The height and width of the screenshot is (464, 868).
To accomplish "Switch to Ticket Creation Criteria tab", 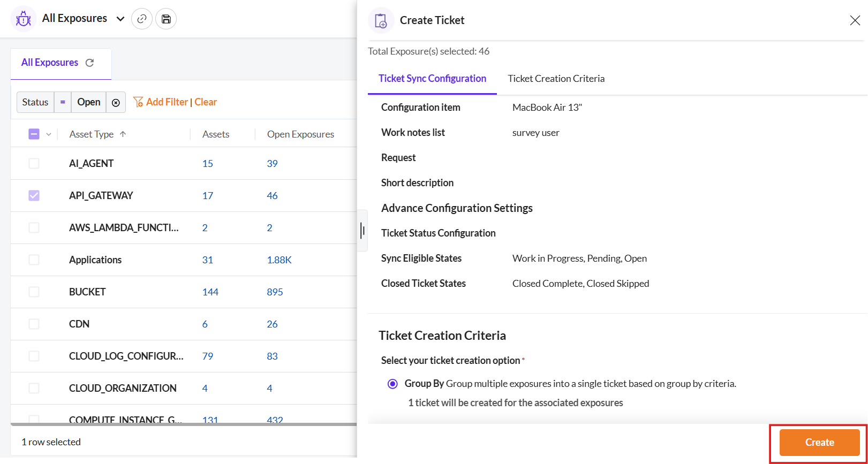I will [x=556, y=79].
